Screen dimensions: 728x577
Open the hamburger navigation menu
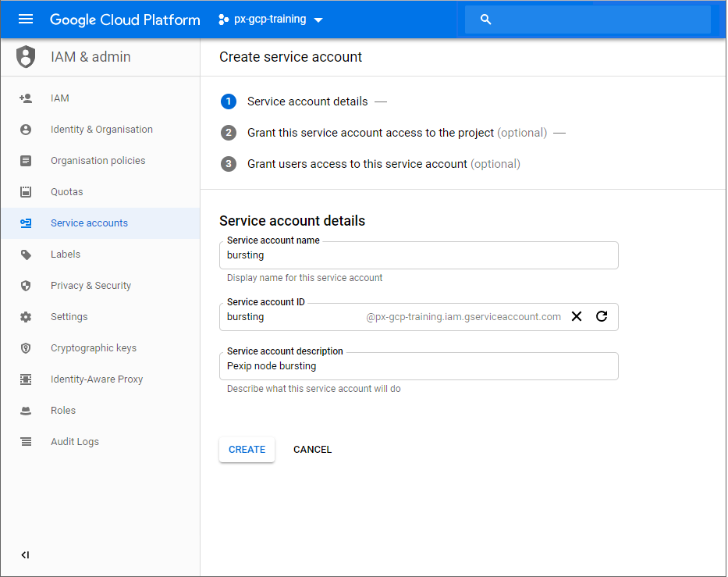(x=26, y=20)
